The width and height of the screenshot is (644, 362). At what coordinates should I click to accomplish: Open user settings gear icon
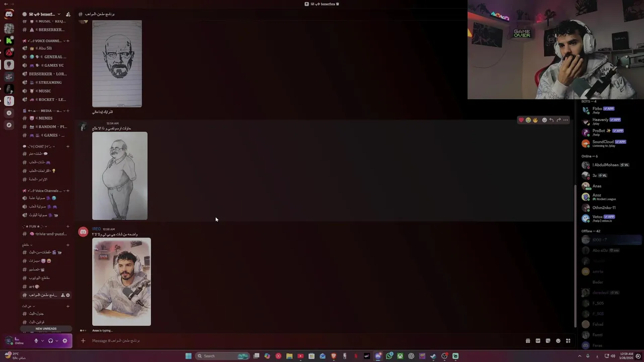coord(65,341)
